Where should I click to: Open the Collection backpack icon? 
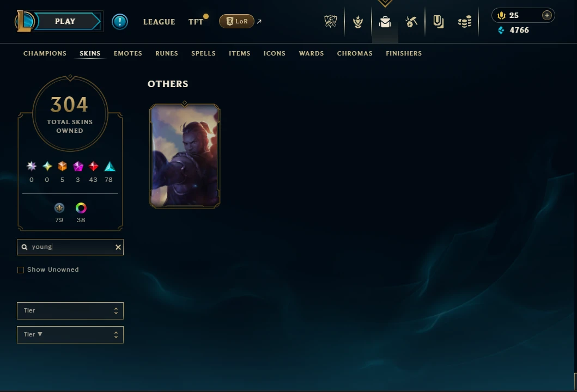pyautogui.click(x=385, y=22)
